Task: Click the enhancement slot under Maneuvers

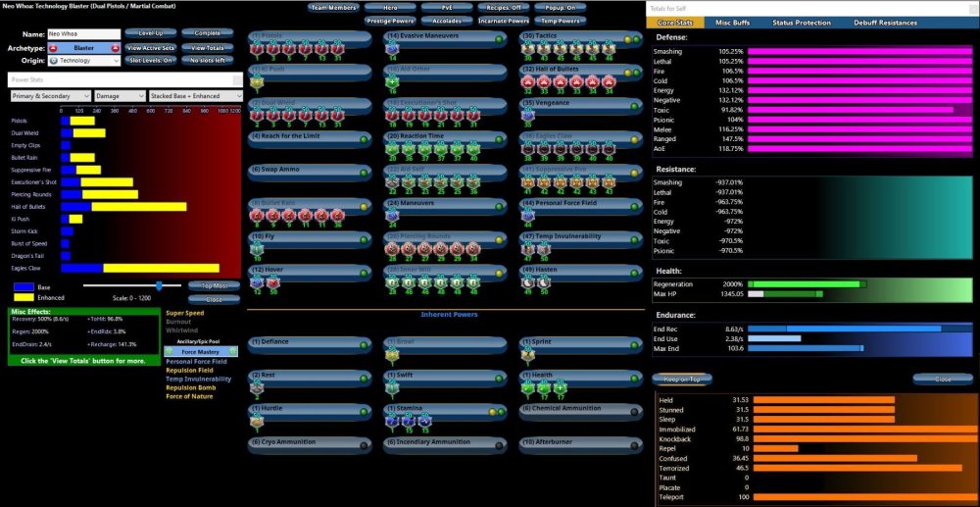Action: click(x=392, y=216)
